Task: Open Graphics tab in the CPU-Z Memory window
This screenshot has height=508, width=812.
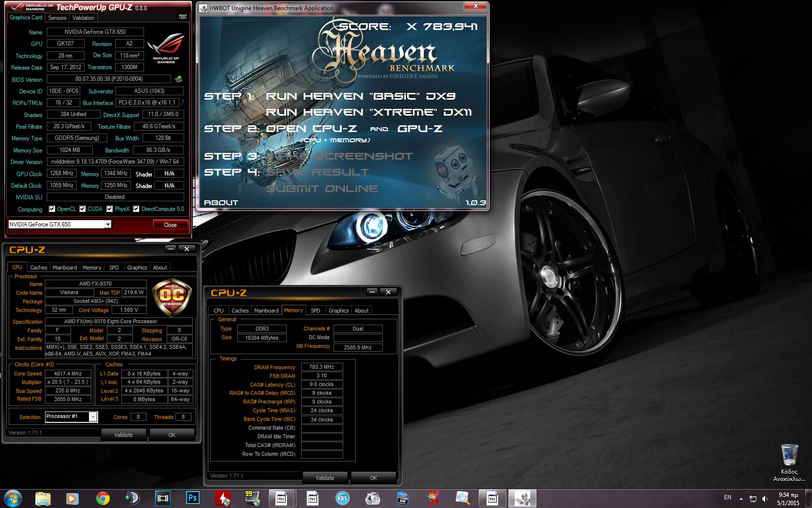Action: click(x=338, y=310)
